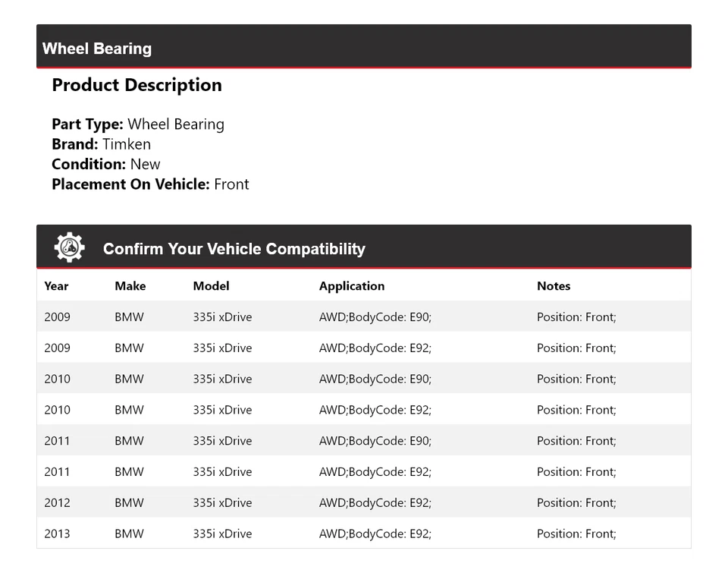Screen dimensions: 728x573
Task: Select the Product Description heading
Action: click(136, 85)
